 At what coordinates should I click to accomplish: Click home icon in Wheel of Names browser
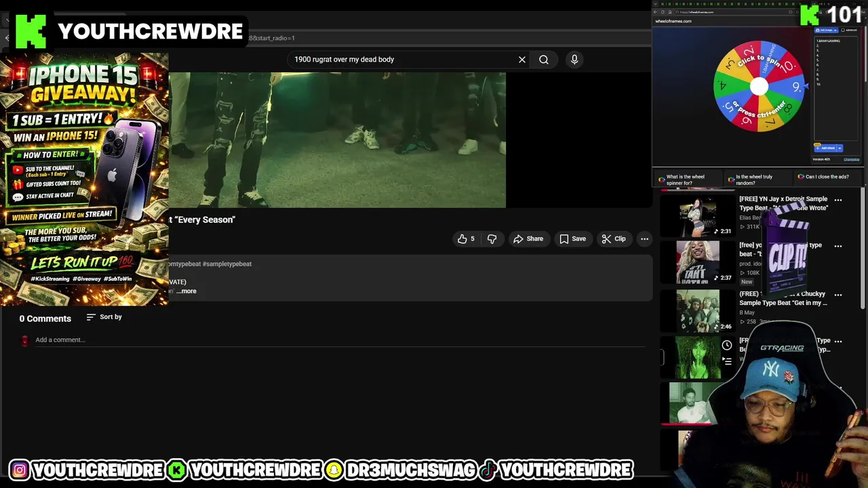670,12
